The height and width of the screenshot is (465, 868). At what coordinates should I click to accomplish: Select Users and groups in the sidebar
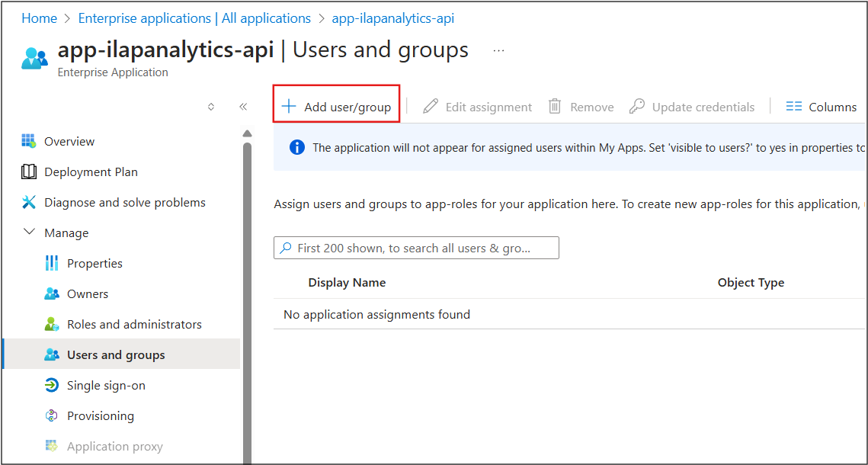(x=122, y=354)
